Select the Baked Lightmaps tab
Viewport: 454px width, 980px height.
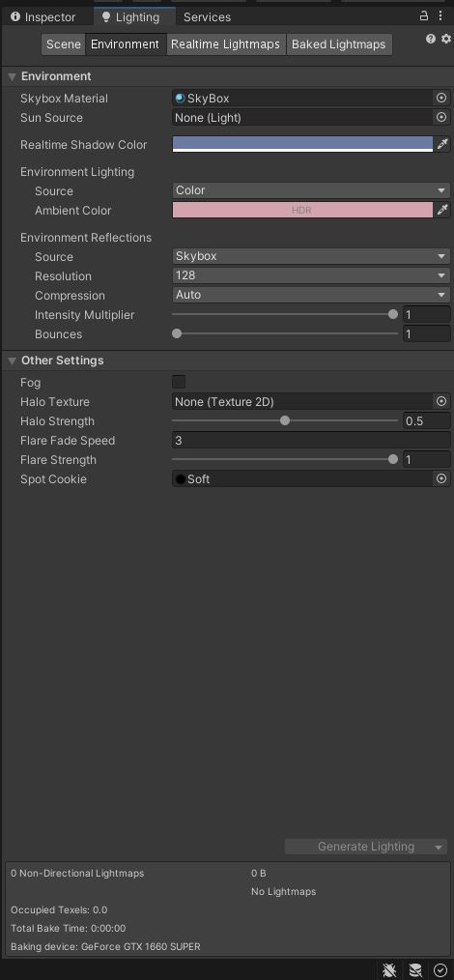339,44
